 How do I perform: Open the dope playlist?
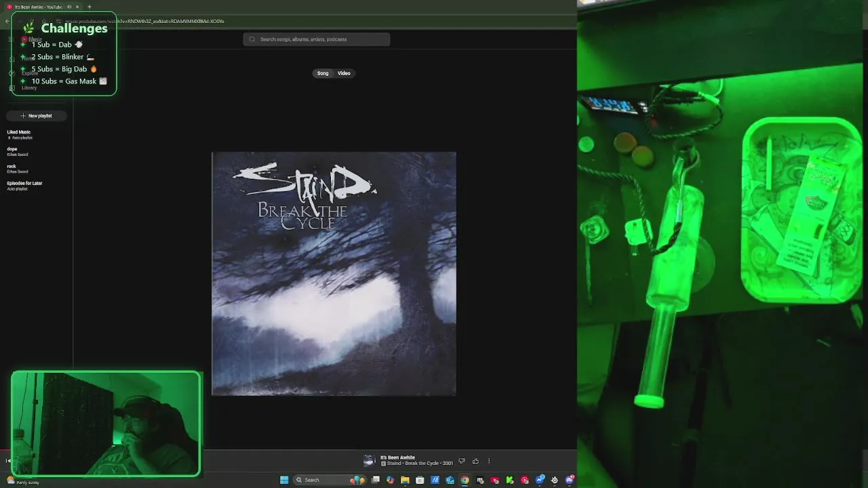17,151
